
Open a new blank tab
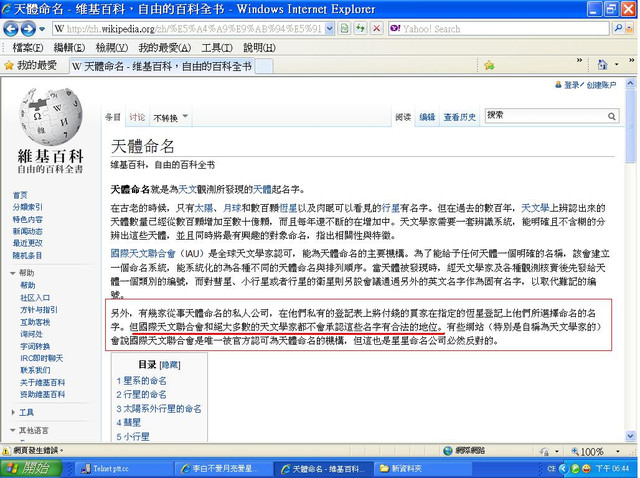coord(264,67)
